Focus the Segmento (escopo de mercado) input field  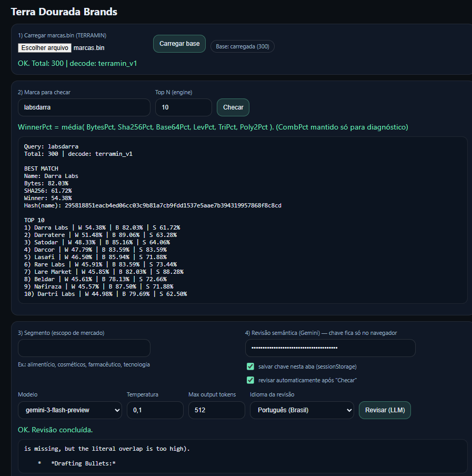(84, 348)
